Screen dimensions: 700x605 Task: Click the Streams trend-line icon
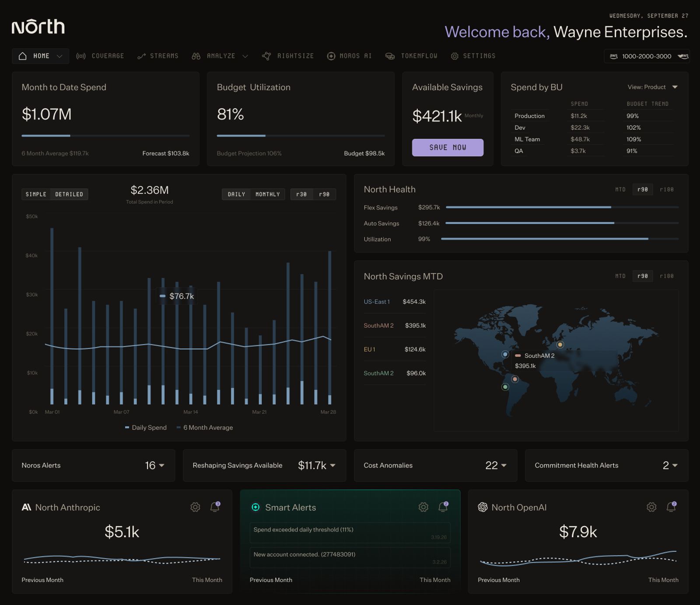(141, 56)
